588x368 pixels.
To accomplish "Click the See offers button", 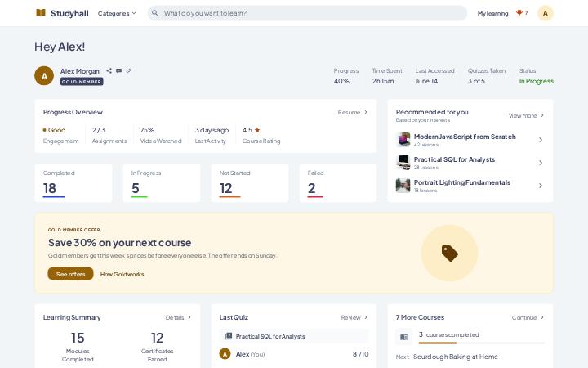I will [x=70, y=274].
